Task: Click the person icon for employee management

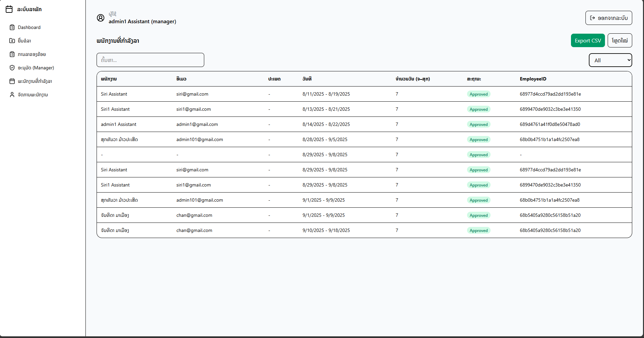Action: click(x=12, y=95)
